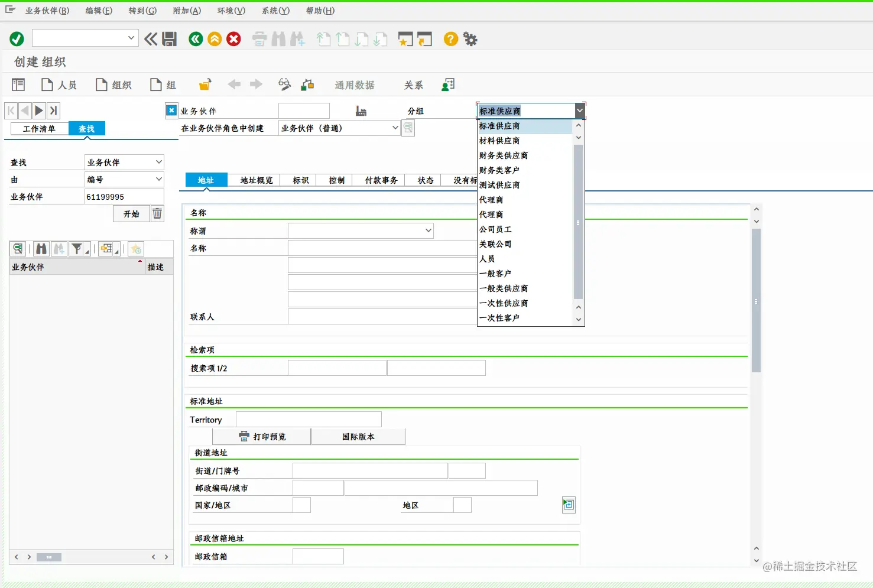Go to next entry with the play arrow
The image size is (873, 588).
[x=39, y=111]
